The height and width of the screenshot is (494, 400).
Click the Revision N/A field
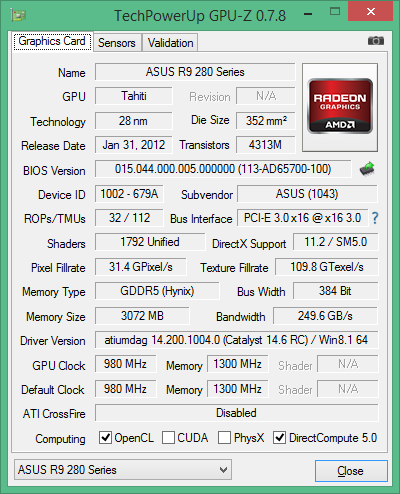266,96
